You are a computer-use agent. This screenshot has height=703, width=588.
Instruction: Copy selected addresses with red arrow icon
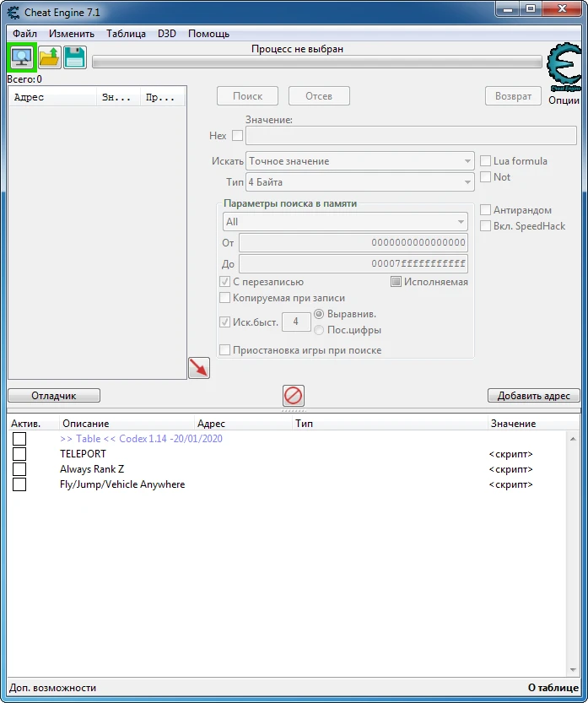(x=199, y=368)
